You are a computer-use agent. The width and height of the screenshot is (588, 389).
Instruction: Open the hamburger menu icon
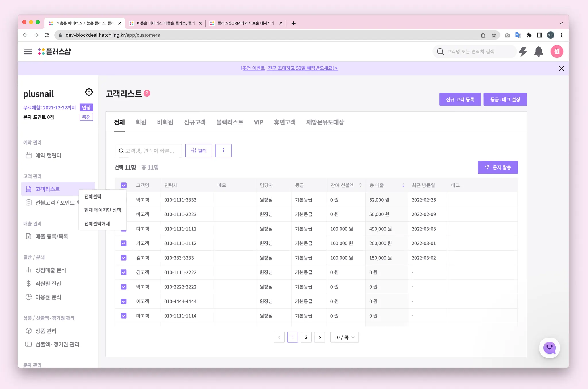pyautogui.click(x=28, y=51)
